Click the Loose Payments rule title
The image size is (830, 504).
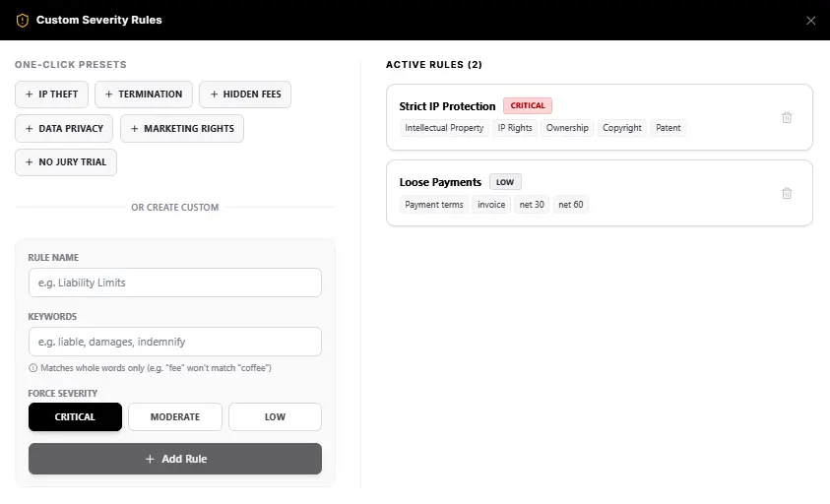440,183
